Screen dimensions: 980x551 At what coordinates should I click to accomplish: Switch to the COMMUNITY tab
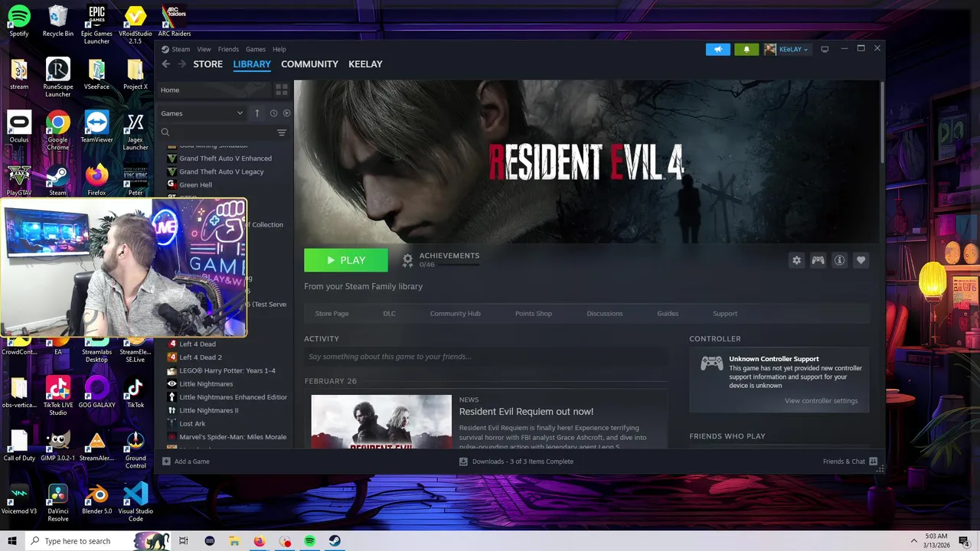[x=309, y=64]
